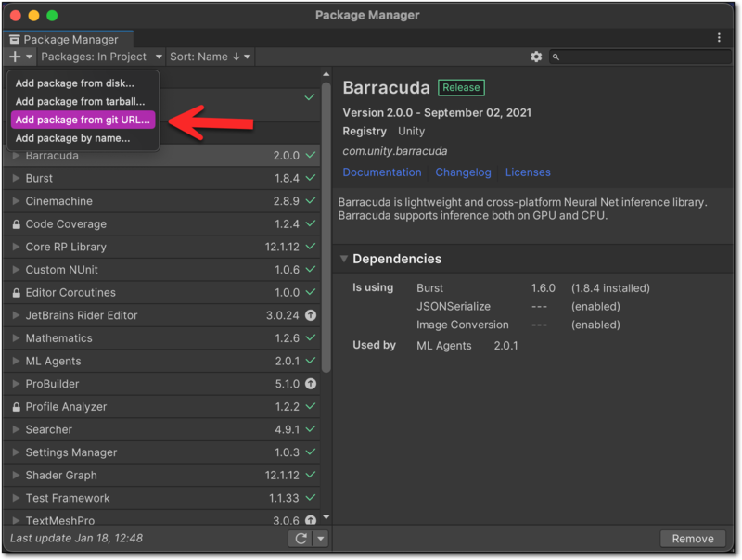Open the Sort: Name dropdown
The height and width of the screenshot is (560, 742).
tap(209, 57)
